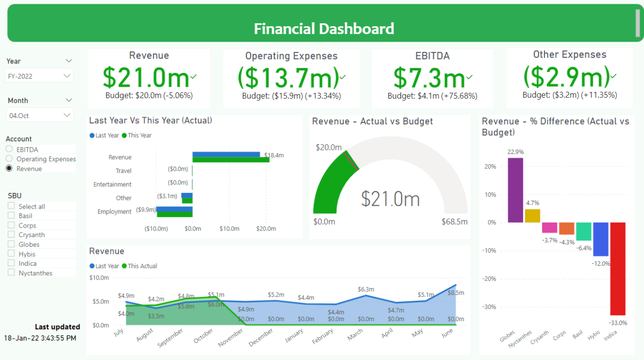Click the scrollbar at the right of the title banner

638,22
